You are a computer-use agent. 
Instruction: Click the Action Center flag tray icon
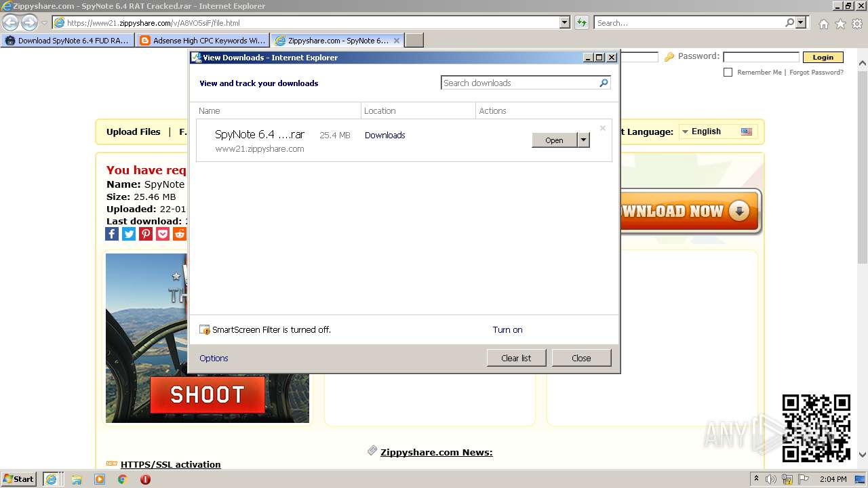coord(804,479)
